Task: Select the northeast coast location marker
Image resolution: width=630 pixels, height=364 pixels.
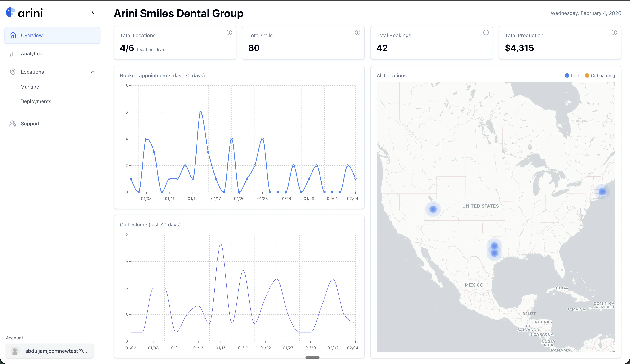Action: [602, 192]
